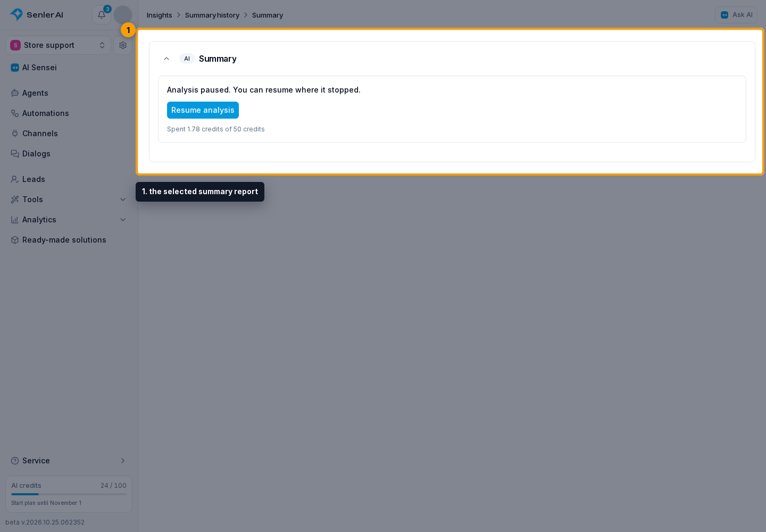Image resolution: width=766 pixels, height=532 pixels.
Task: Open the notifications bell icon
Action: click(102, 15)
